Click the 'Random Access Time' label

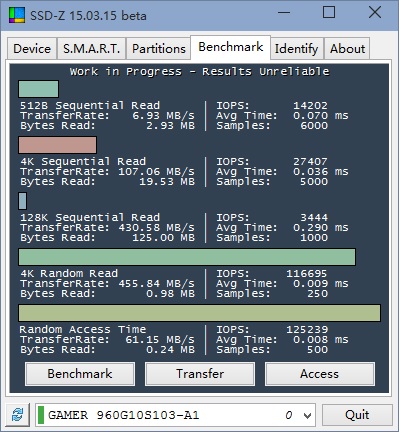pos(83,330)
